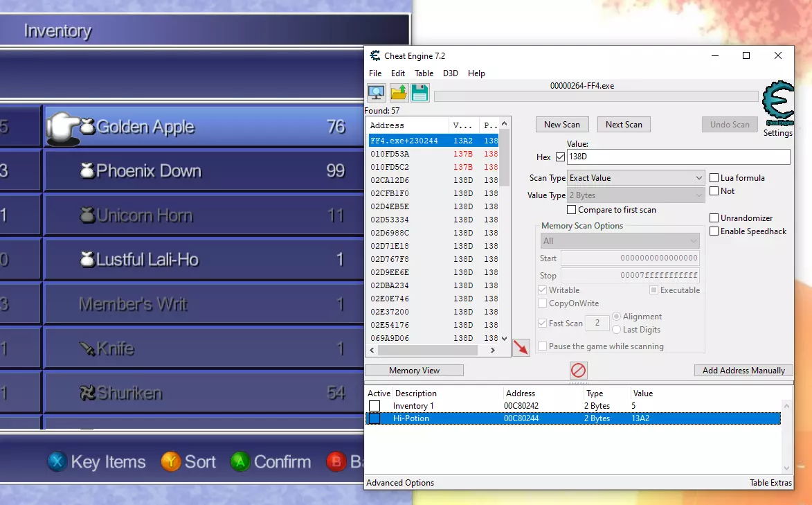Open a cheat table via folder icon

(x=399, y=93)
